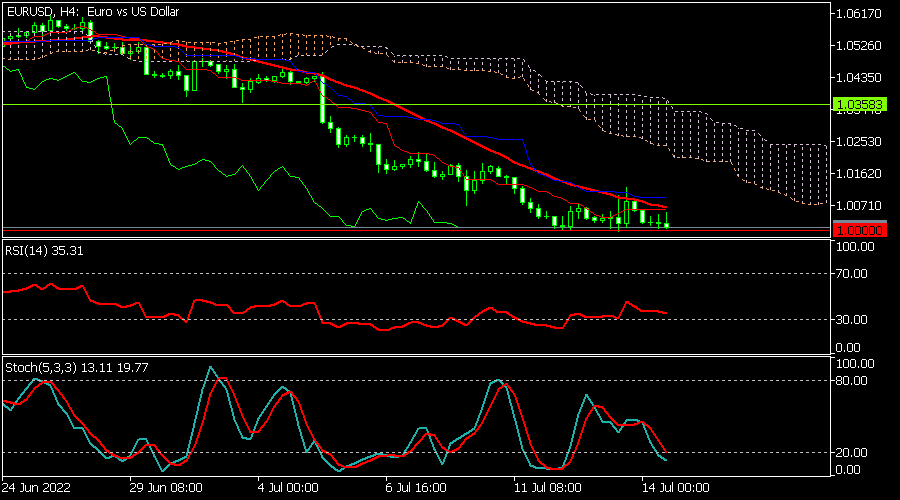Click the 80.00 level on Stoch axis
Viewport: 900px width, 500px height.
click(852, 381)
